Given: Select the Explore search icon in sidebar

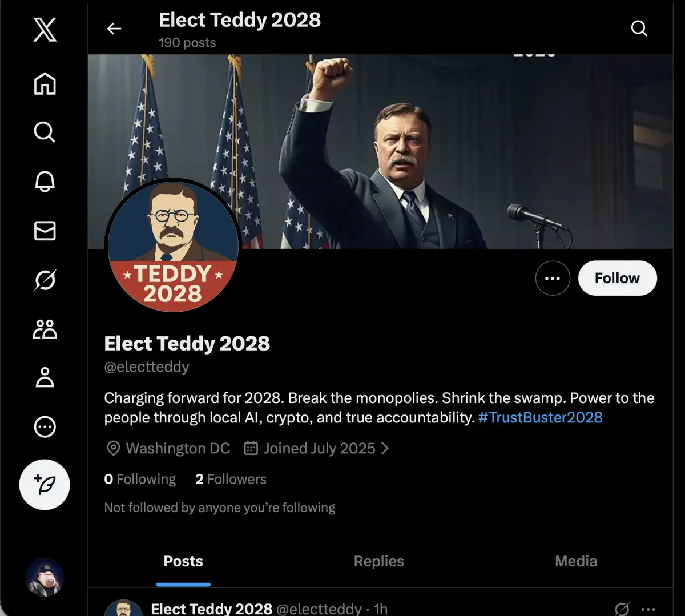Looking at the screenshot, I should coord(45,132).
